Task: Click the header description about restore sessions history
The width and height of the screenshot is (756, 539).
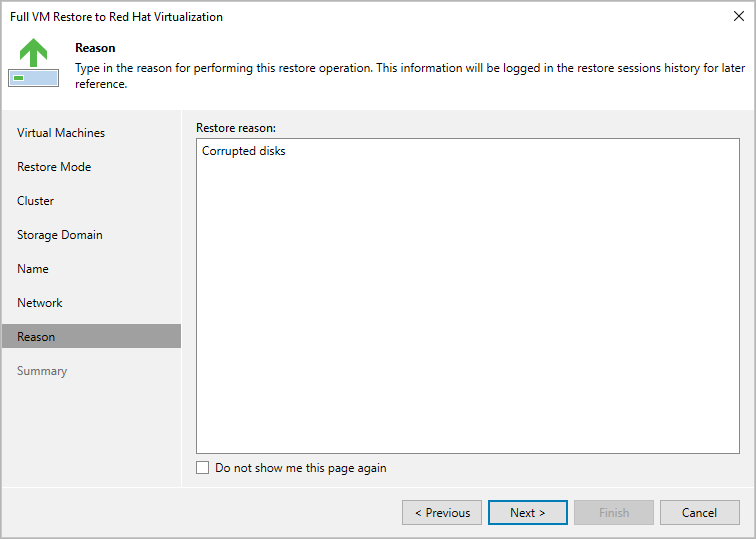Action: [x=410, y=76]
